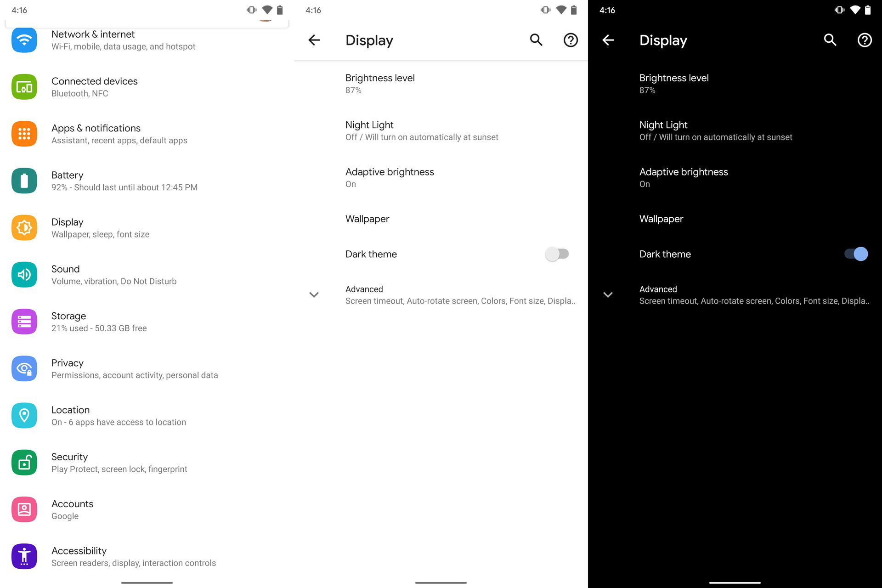
Task: Navigate back from Display settings
Action: click(x=314, y=40)
